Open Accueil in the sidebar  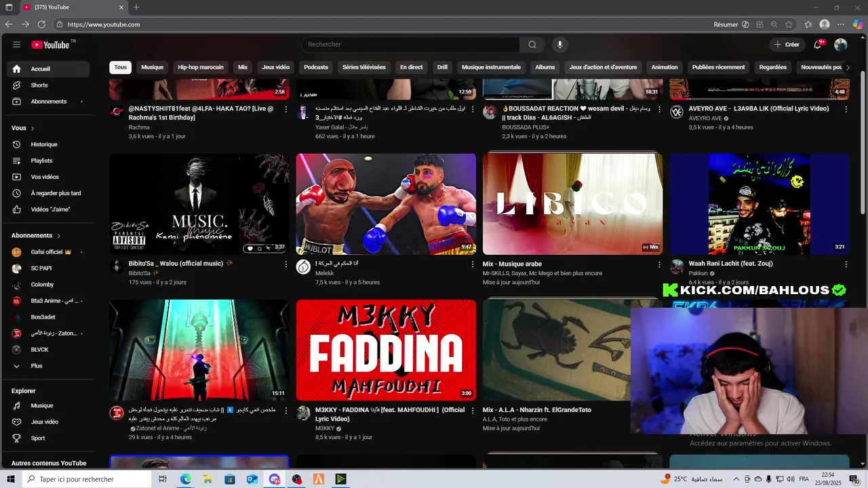click(x=48, y=68)
